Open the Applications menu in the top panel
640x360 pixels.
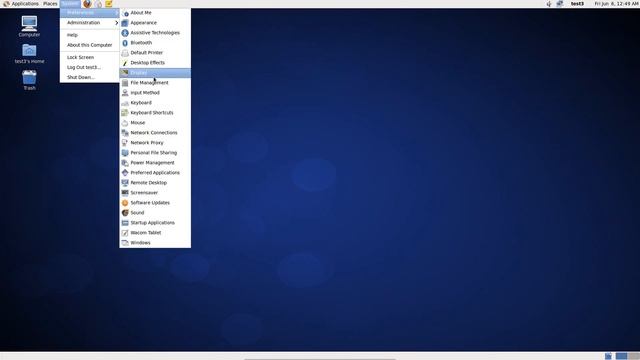click(x=21, y=4)
